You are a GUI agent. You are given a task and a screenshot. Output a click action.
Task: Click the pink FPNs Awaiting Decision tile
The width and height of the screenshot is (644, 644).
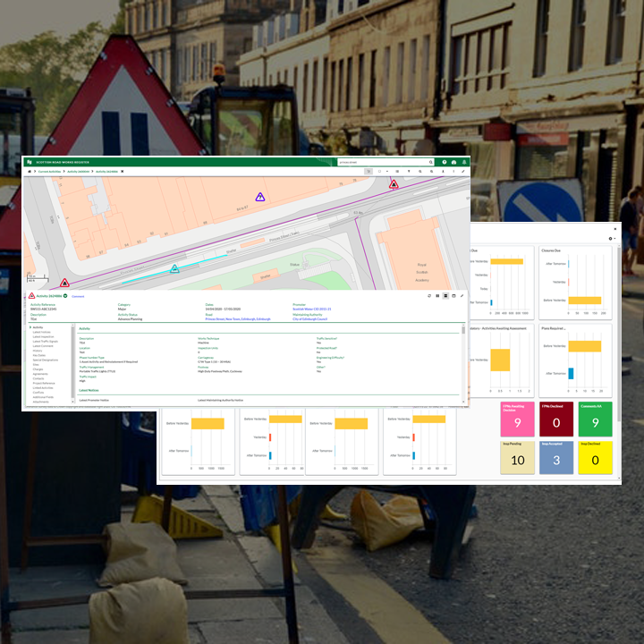pos(517,419)
